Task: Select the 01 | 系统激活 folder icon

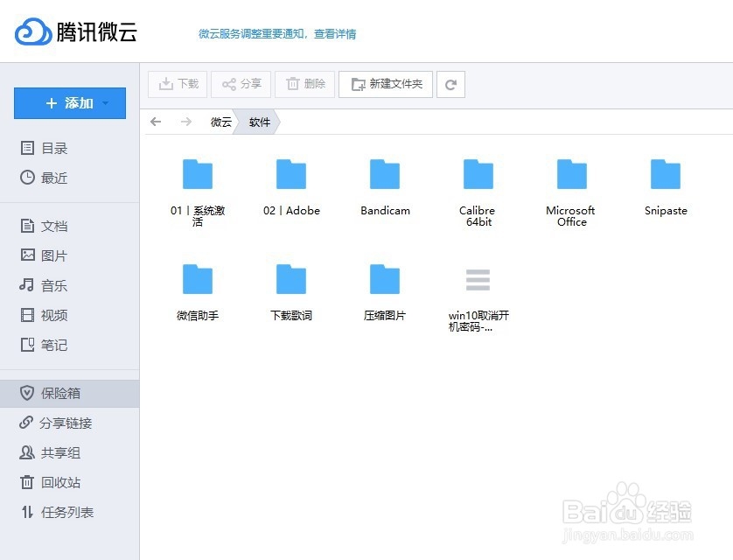Action: point(198,174)
